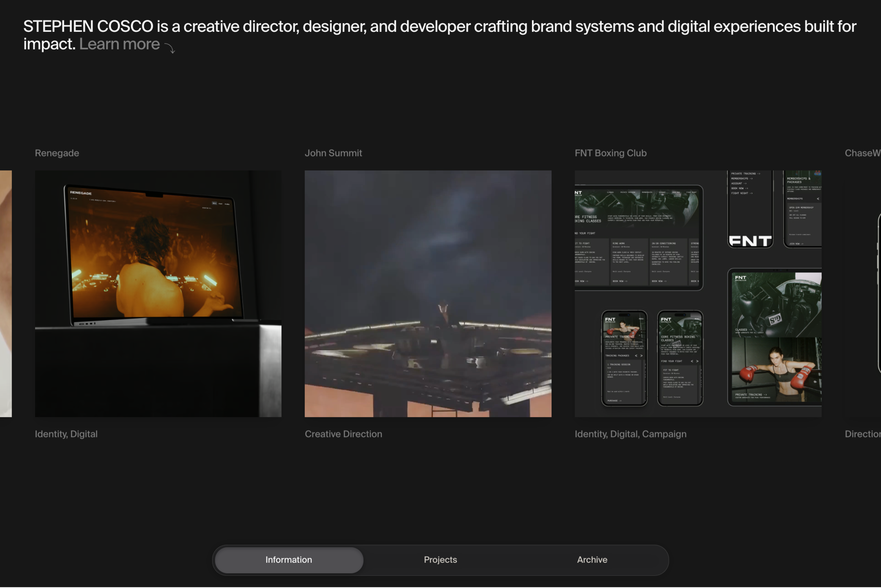
Task: Click the Identity, Digital, Campaign tag under FNT
Action: (x=631, y=434)
